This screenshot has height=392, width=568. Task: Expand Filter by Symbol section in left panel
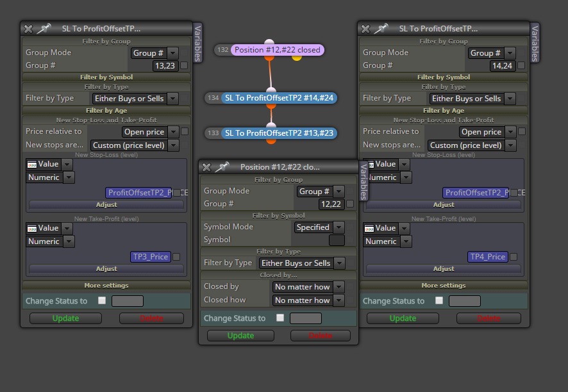click(106, 77)
